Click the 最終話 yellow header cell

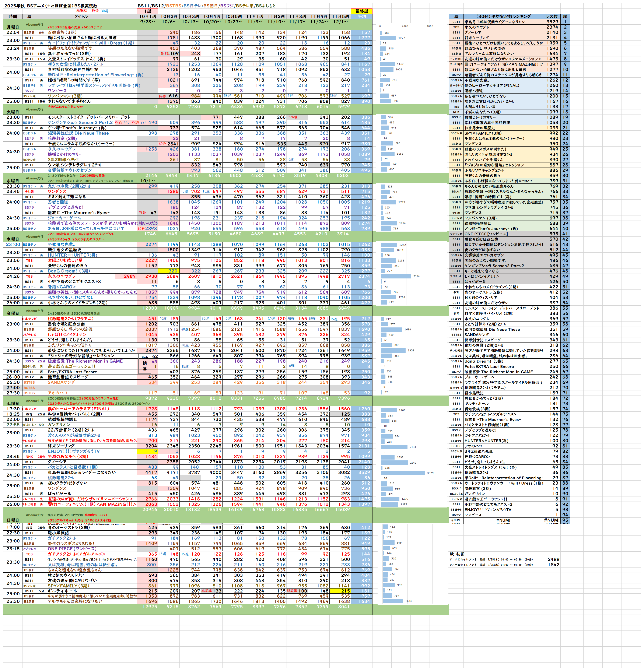pos(361,11)
